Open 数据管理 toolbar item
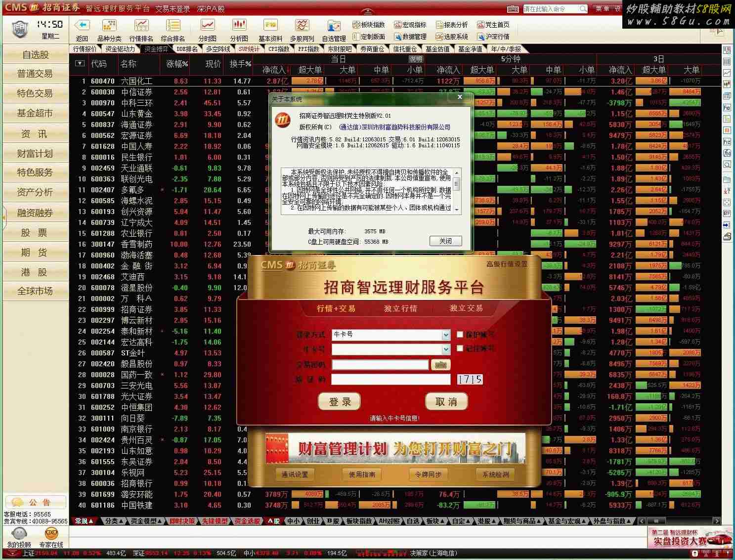Screen dimensions: 735x560 410,37
